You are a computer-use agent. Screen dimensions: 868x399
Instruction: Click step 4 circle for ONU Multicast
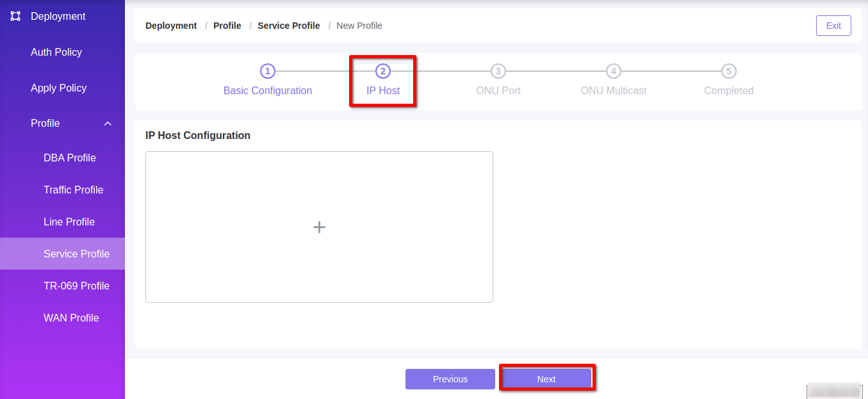coord(614,71)
